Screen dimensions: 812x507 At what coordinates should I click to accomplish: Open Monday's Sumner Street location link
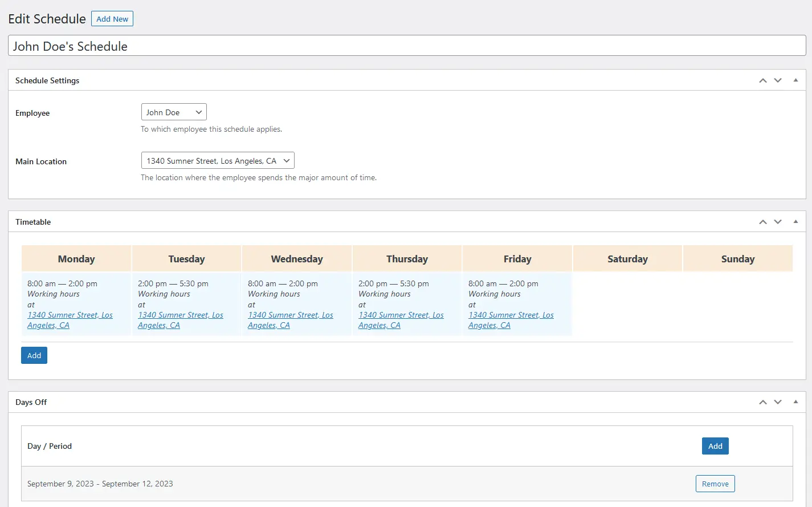click(70, 320)
